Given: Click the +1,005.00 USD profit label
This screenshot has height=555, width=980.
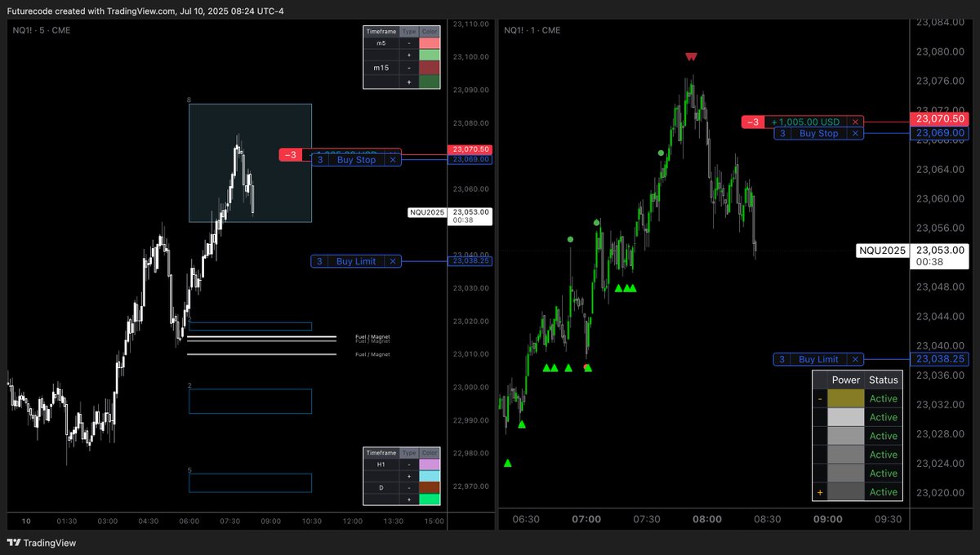Looking at the screenshot, I should click(805, 122).
